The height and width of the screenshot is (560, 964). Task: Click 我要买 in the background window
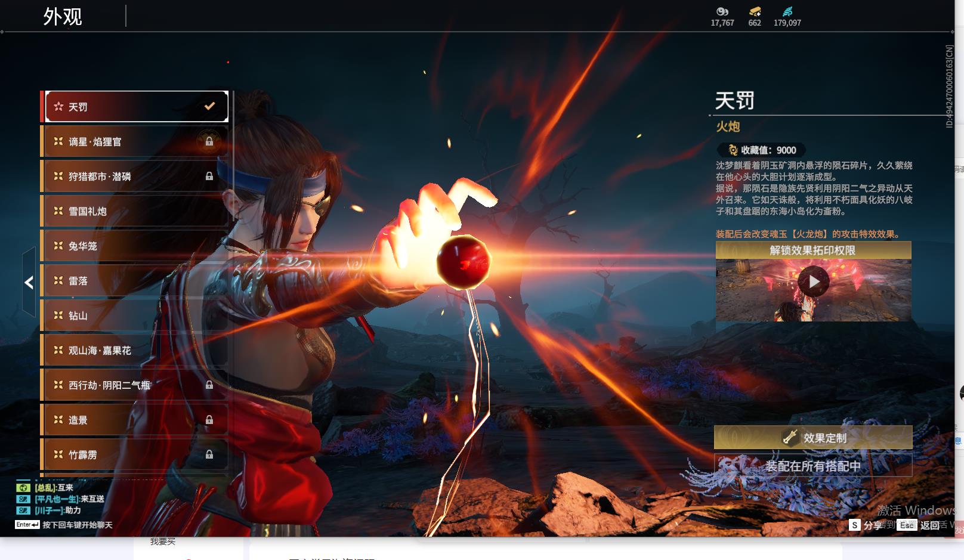(163, 542)
